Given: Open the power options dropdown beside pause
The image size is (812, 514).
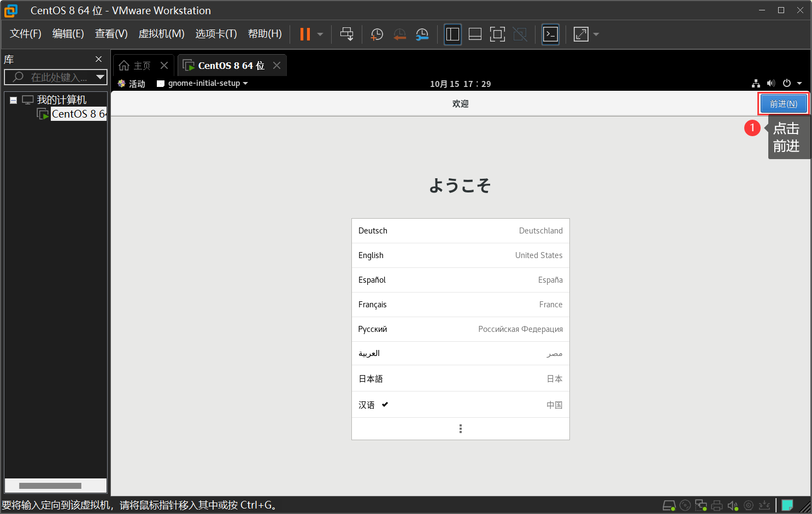Looking at the screenshot, I should click(320, 34).
